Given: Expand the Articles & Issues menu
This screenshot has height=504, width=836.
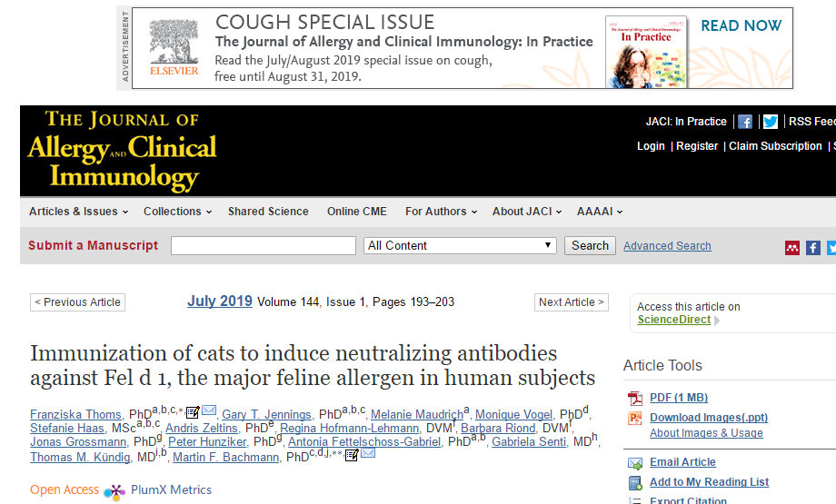Looking at the screenshot, I should (78, 212).
